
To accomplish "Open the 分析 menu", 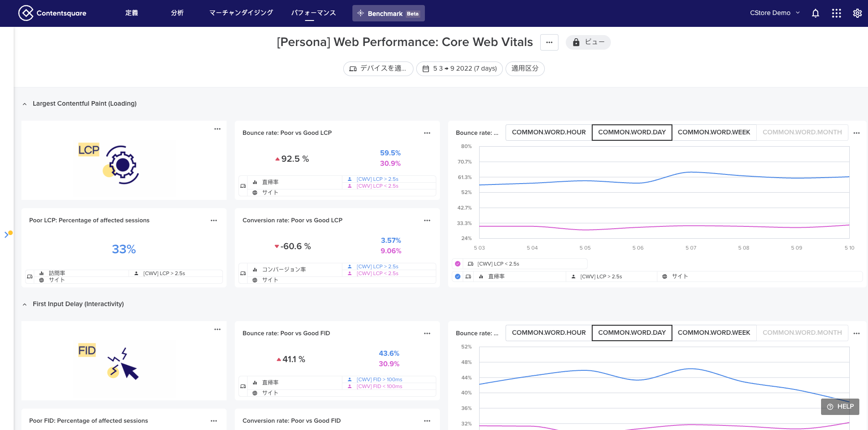I will [x=177, y=13].
